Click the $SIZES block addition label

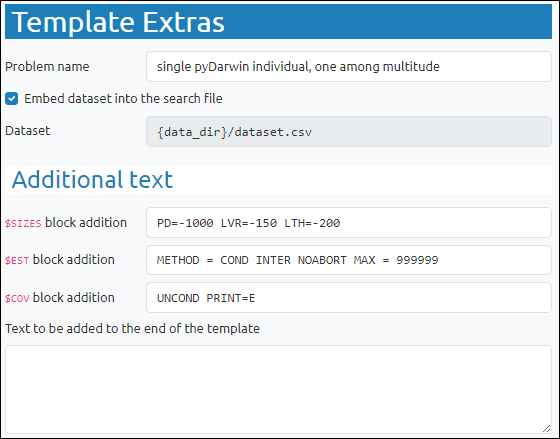[x=66, y=223]
